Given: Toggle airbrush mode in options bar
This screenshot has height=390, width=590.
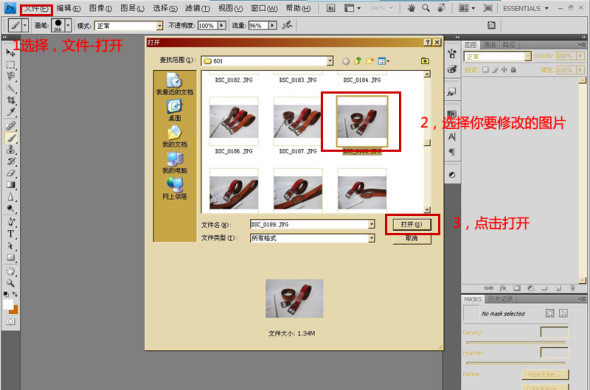Looking at the screenshot, I should tap(287, 25).
